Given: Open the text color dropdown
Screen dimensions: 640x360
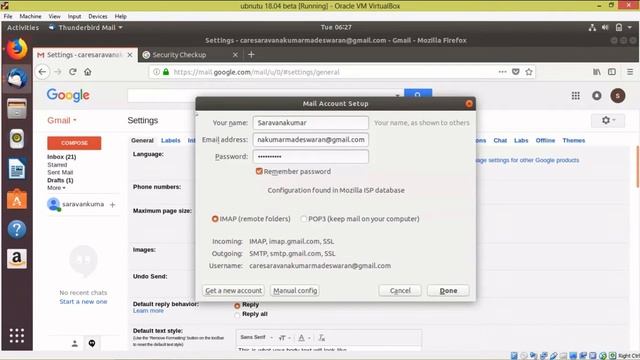Looking at the screenshot, I should tap(304, 338).
